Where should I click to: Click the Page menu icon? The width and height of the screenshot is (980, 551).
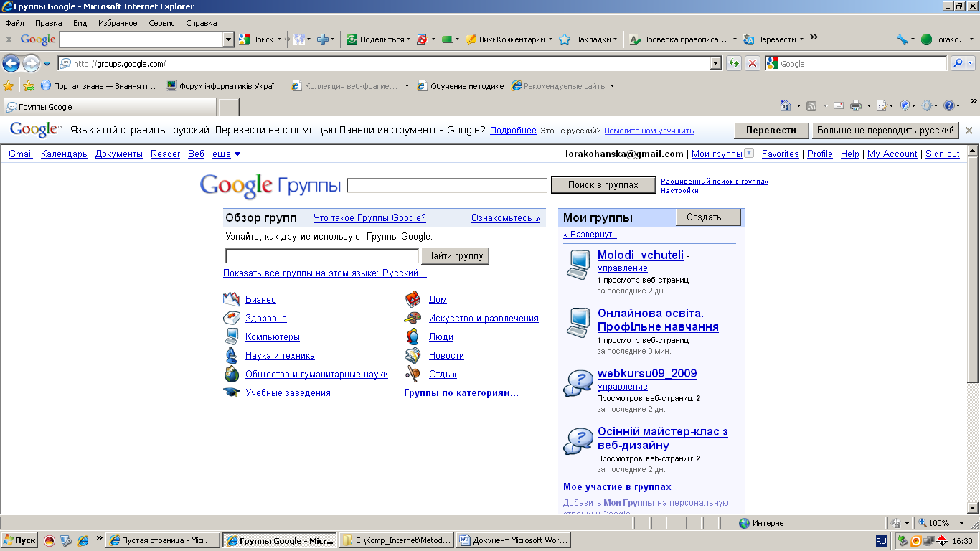(x=882, y=105)
